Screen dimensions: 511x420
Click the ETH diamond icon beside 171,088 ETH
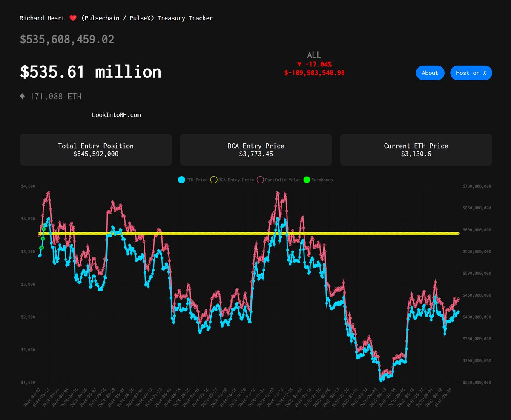click(23, 97)
